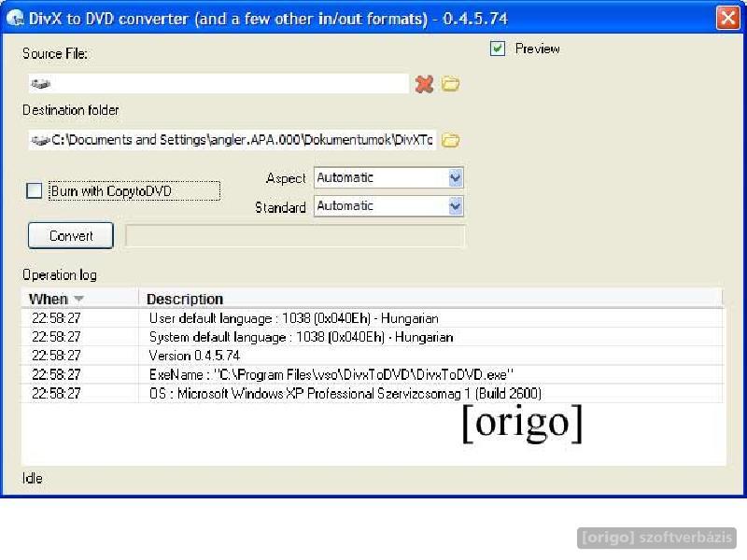
Task: Select the 'Version 0.4.5.74' log row
Action: click(372, 356)
